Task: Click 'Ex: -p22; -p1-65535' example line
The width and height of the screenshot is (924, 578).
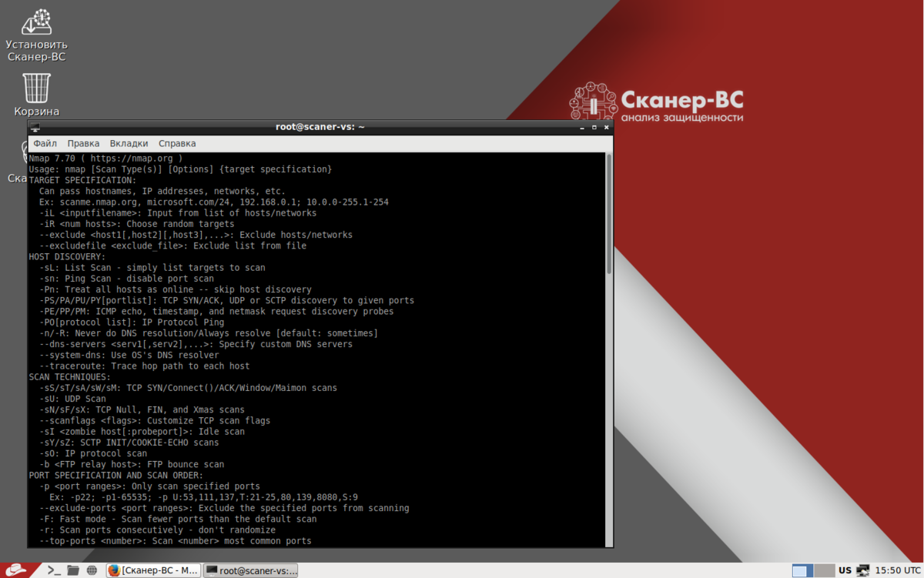Action: [203, 497]
